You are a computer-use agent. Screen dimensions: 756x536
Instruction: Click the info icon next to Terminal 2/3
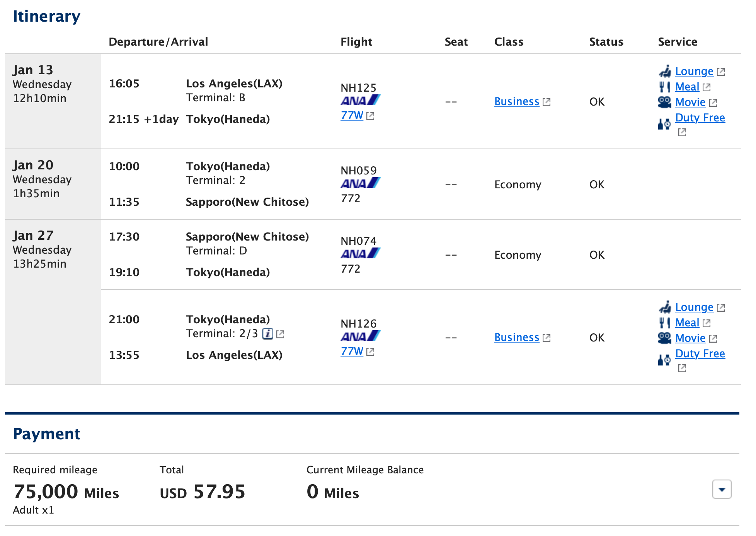(268, 333)
